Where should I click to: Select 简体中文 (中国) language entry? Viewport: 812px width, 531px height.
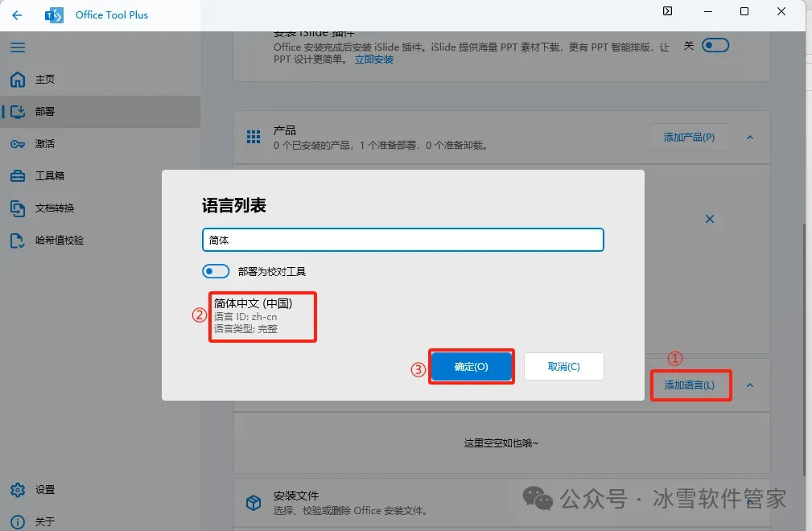263,315
